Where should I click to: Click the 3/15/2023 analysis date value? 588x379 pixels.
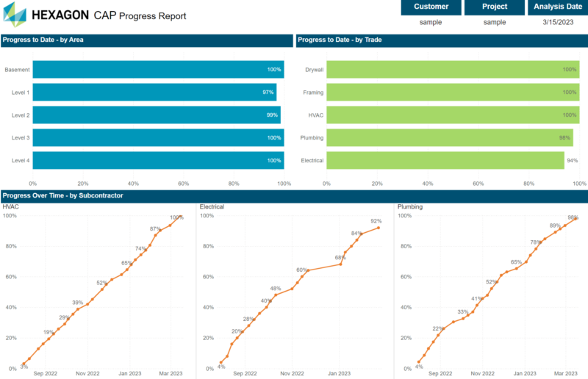[557, 22]
